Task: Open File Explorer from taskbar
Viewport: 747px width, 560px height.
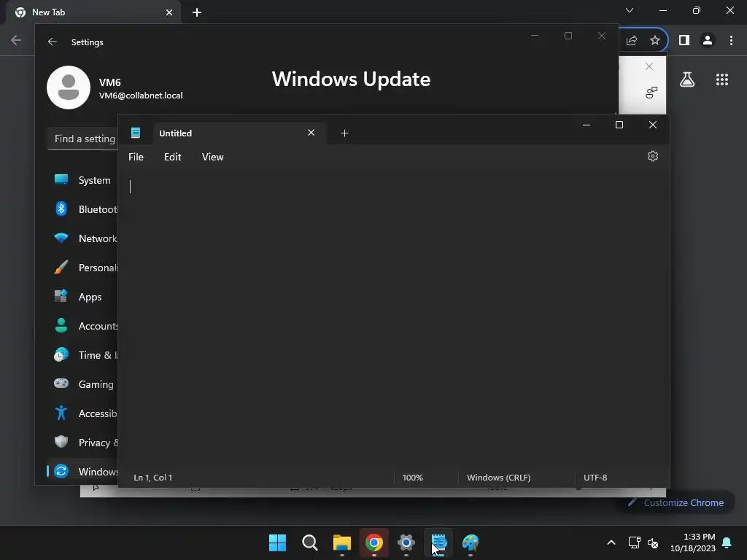Action: pyautogui.click(x=342, y=542)
